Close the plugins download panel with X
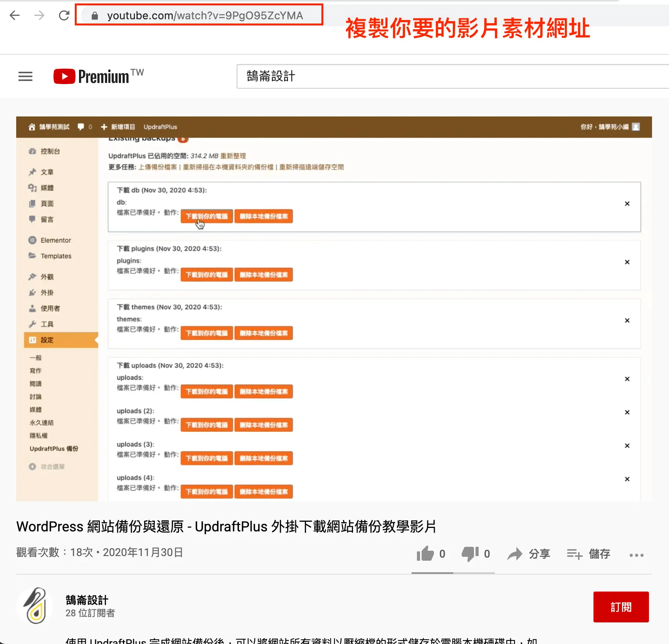669x644 pixels. pos(627,262)
